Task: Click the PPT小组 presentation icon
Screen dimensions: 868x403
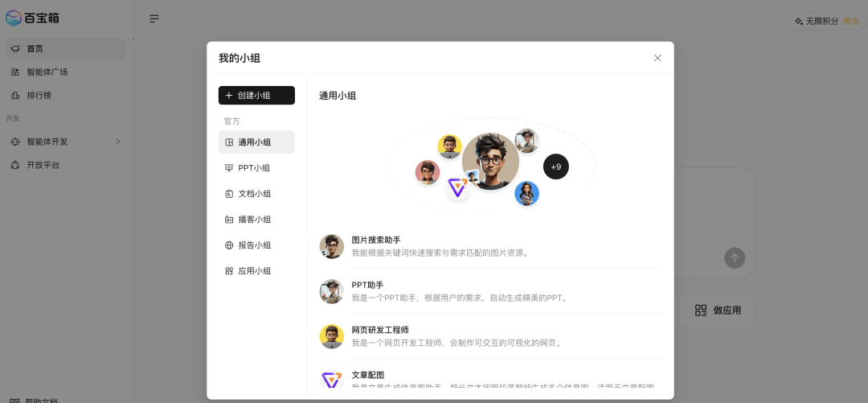Action: point(229,168)
